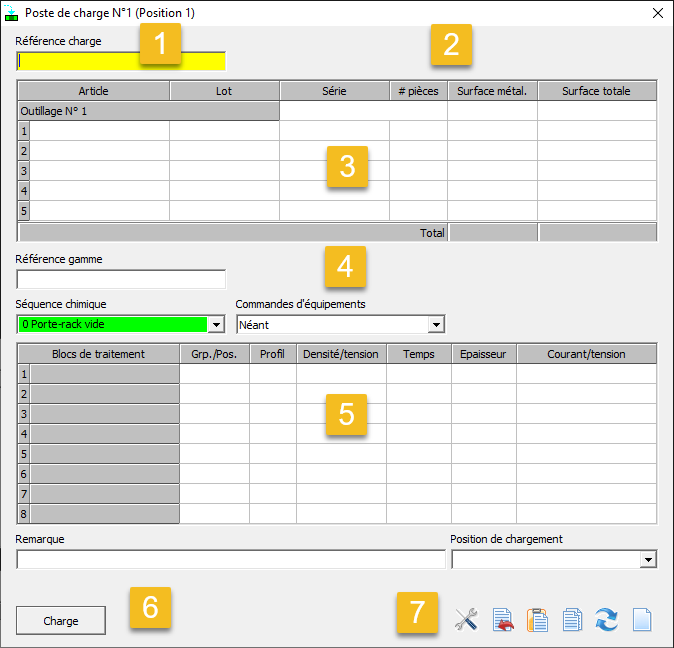Click the app icon in the title bar
This screenshot has width=674, height=648.
tap(12, 14)
